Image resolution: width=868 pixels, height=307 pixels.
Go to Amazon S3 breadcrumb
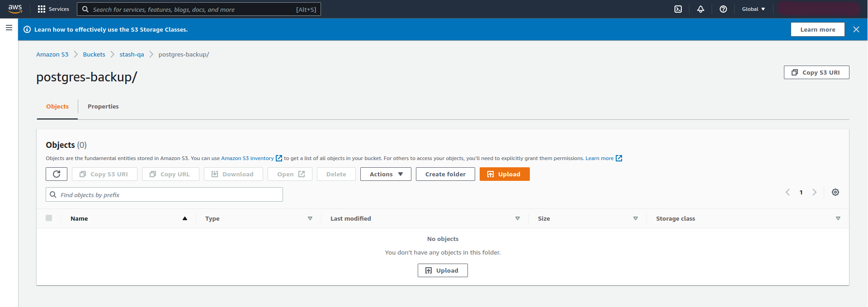[52, 54]
